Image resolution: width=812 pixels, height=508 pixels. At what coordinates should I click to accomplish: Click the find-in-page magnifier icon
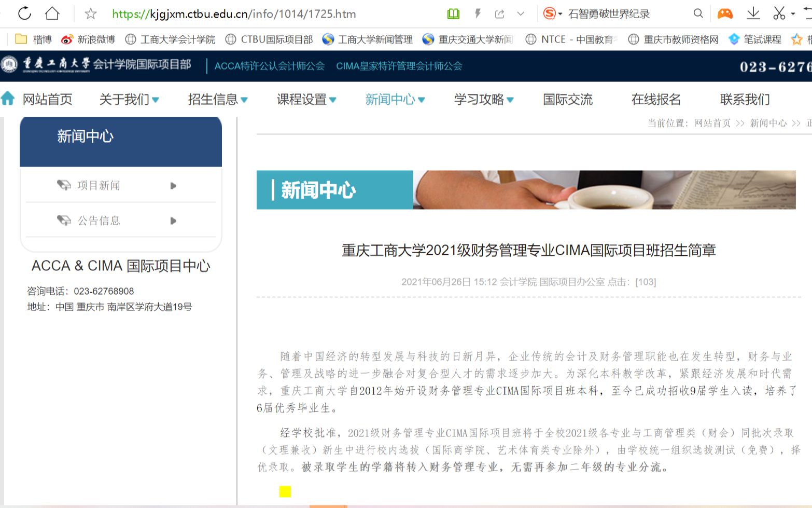click(698, 13)
